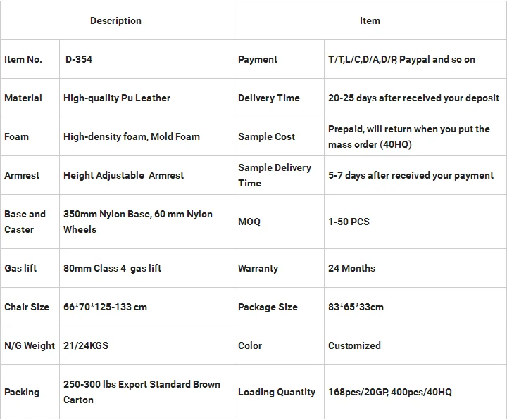Select the 350mm Nylon Base cell

click(137, 222)
